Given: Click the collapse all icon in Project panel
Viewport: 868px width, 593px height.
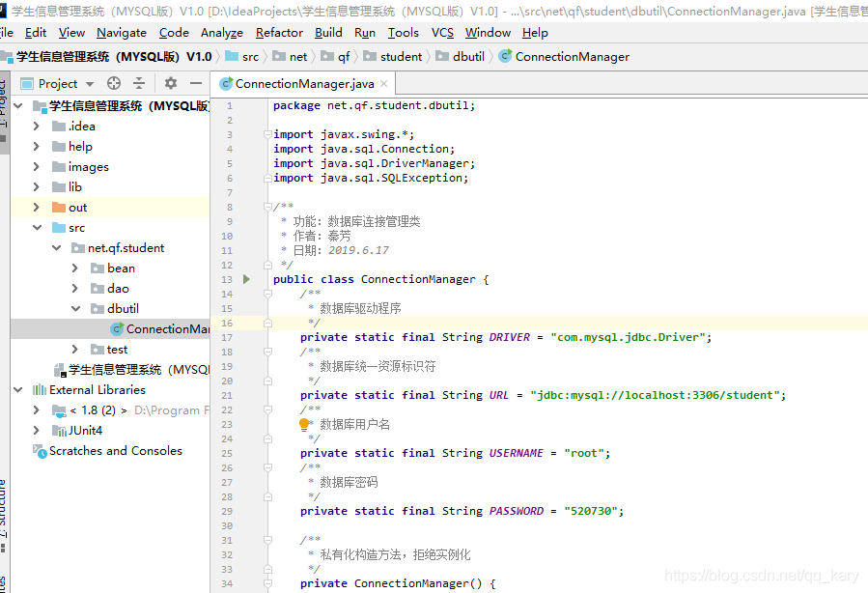Looking at the screenshot, I should tap(139, 84).
